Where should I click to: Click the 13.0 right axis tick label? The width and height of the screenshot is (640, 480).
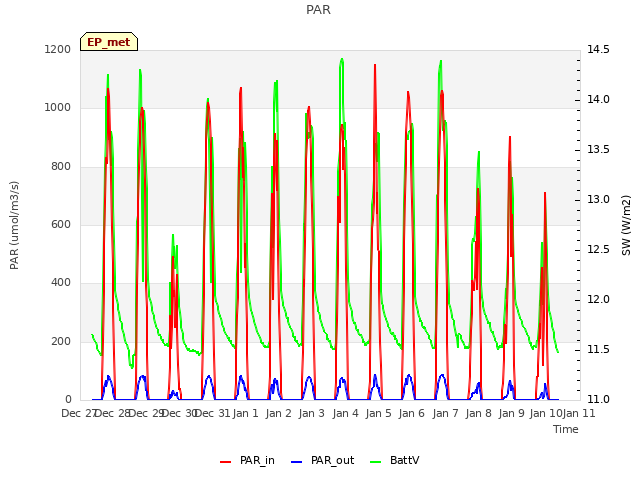[x=598, y=200]
